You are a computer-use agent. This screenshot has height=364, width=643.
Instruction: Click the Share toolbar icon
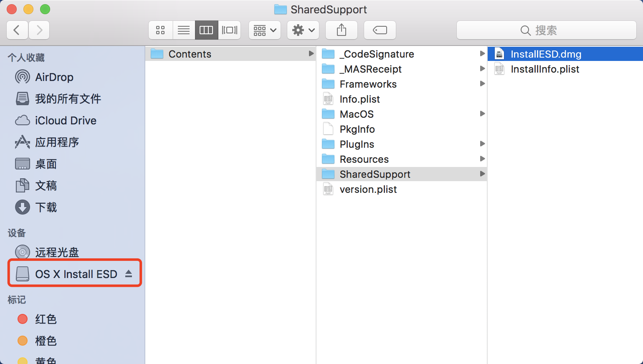(342, 30)
